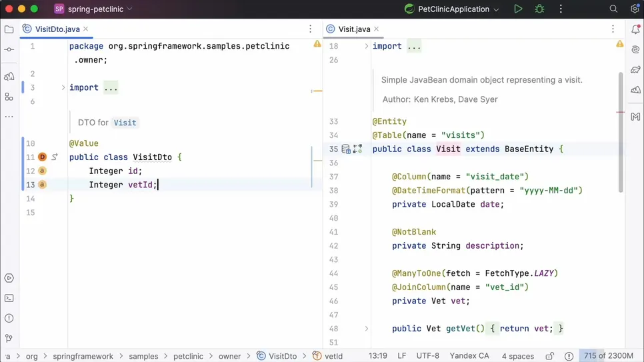Open 4 spaces indentation selector

tap(518, 356)
